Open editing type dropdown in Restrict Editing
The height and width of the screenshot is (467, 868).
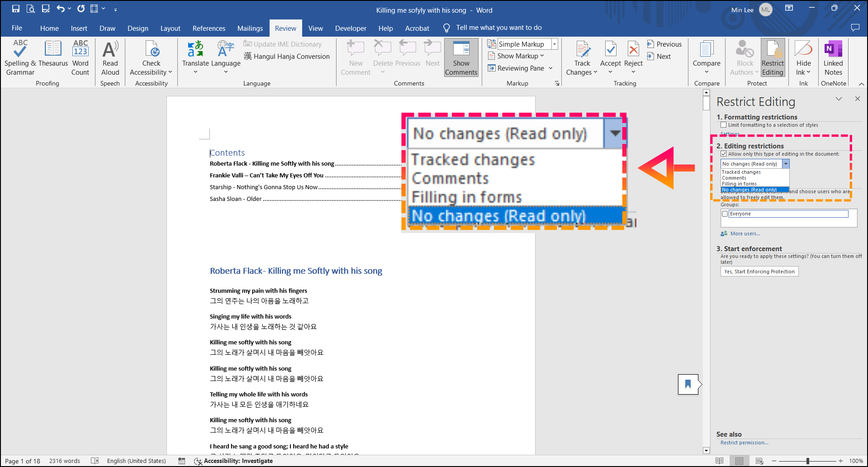(786, 164)
